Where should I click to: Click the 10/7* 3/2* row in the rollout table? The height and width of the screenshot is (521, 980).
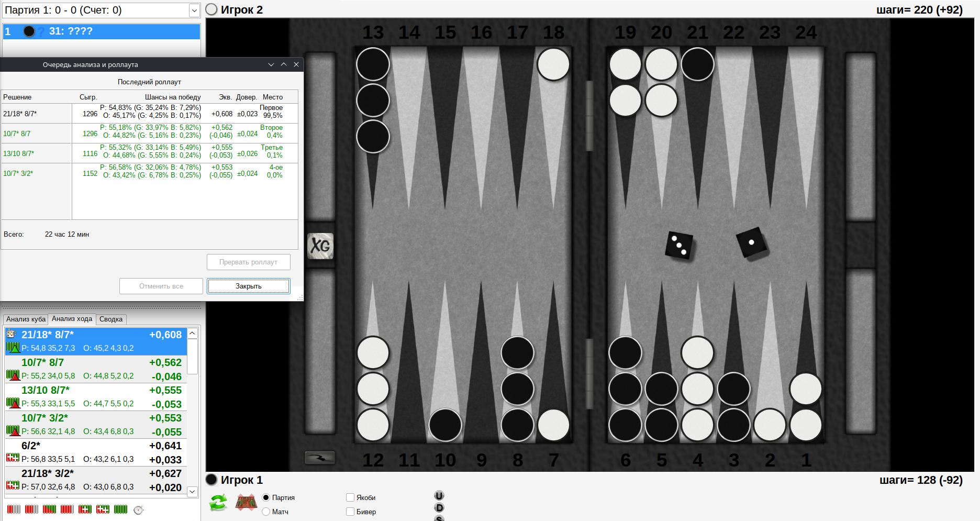pyautogui.click(x=150, y=173)
